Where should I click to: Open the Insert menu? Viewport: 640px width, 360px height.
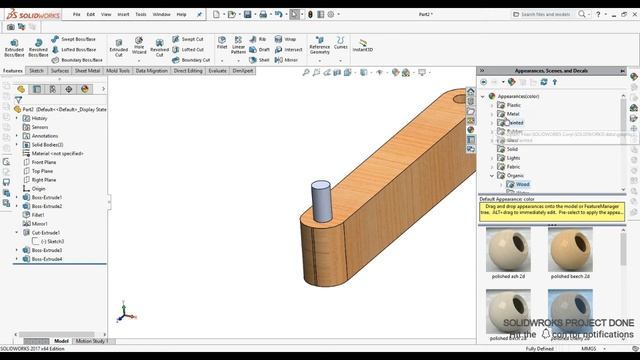123,14
